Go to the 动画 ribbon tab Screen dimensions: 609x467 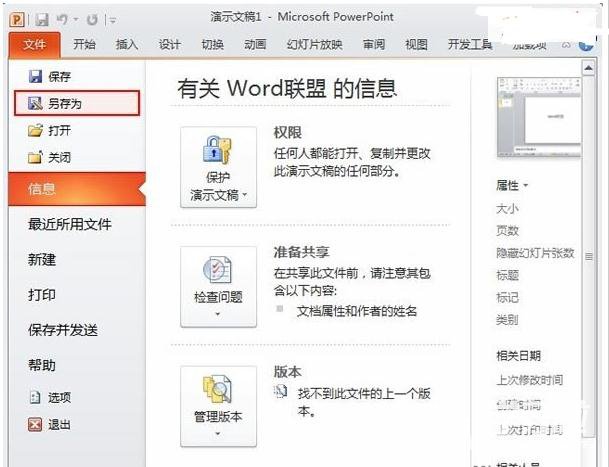click(x=255, y=44)
